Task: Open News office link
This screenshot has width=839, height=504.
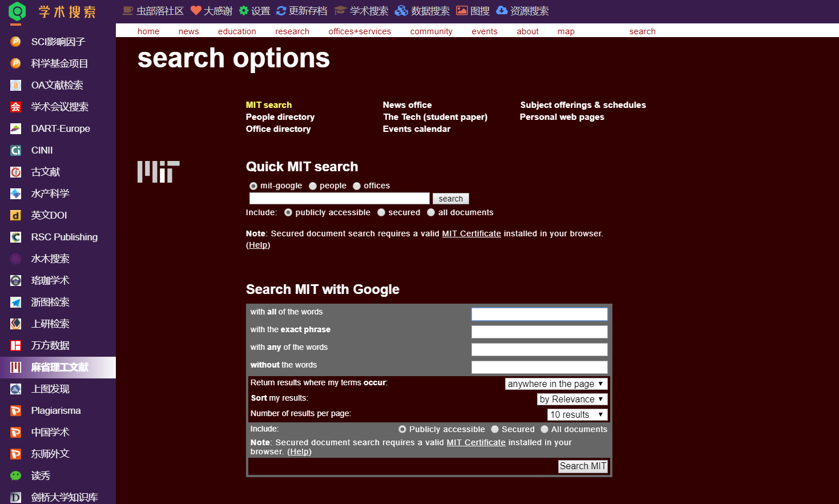Action: pos(408,105)
